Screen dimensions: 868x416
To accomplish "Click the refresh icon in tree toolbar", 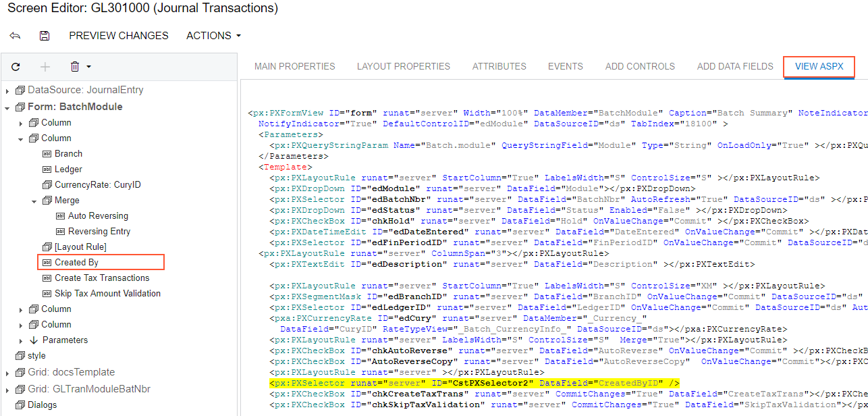I will 16,67.
